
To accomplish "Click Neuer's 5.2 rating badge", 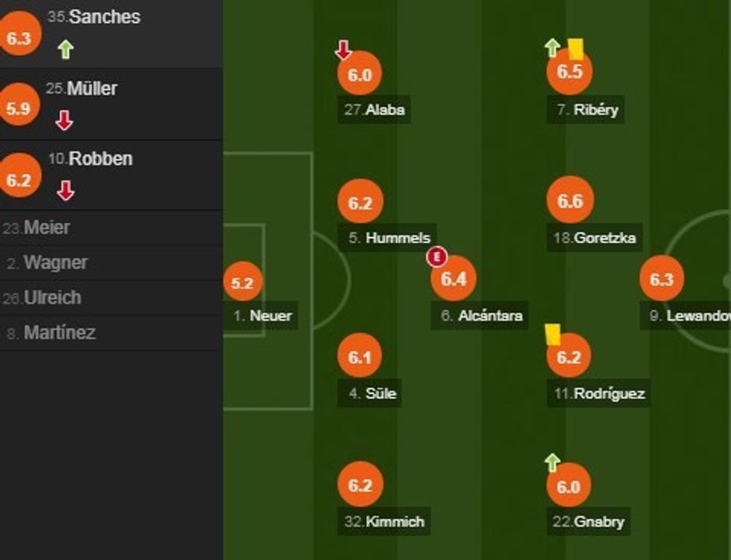I will pos(243,283).
